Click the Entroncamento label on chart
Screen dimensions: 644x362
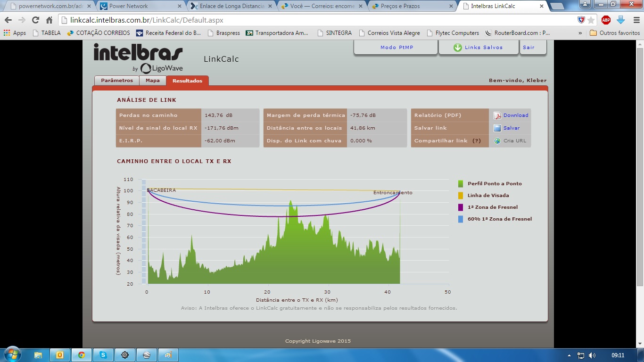[393, 193]
